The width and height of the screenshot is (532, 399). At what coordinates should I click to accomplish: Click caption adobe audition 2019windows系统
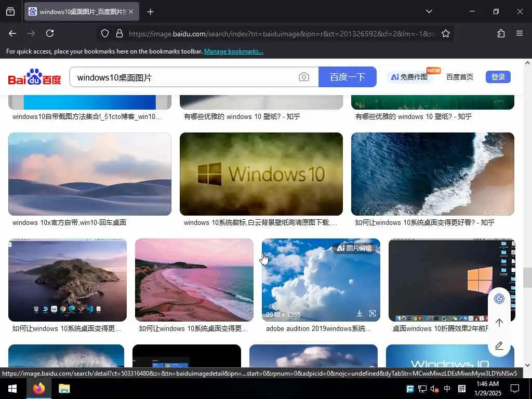click(x=318, y=329)
